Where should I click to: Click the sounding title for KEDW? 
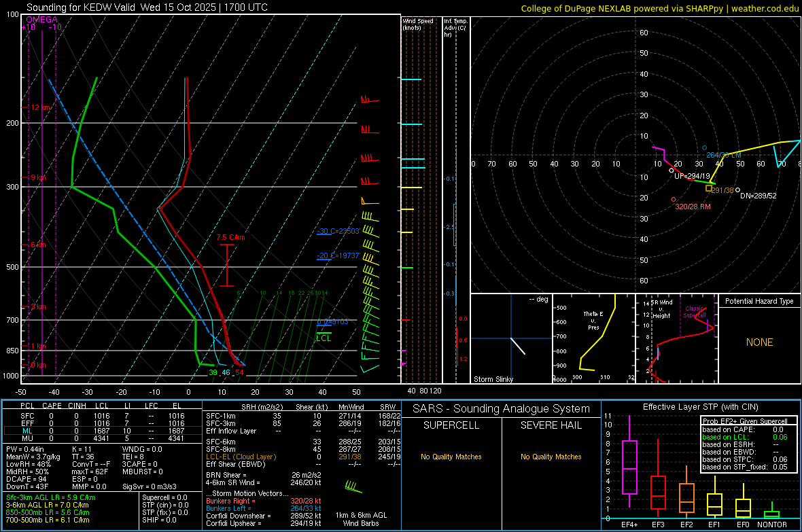coord(147,7)
